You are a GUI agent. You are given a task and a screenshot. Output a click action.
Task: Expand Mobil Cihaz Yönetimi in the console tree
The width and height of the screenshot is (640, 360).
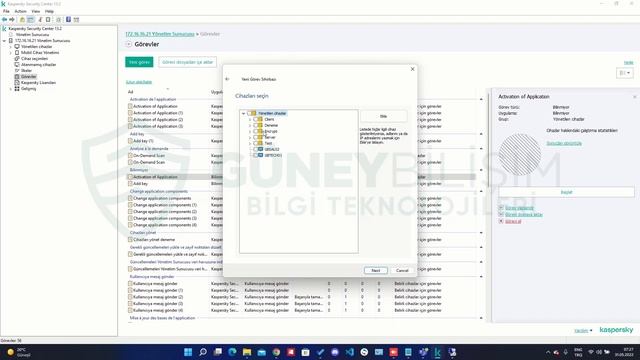pos(11,53)
